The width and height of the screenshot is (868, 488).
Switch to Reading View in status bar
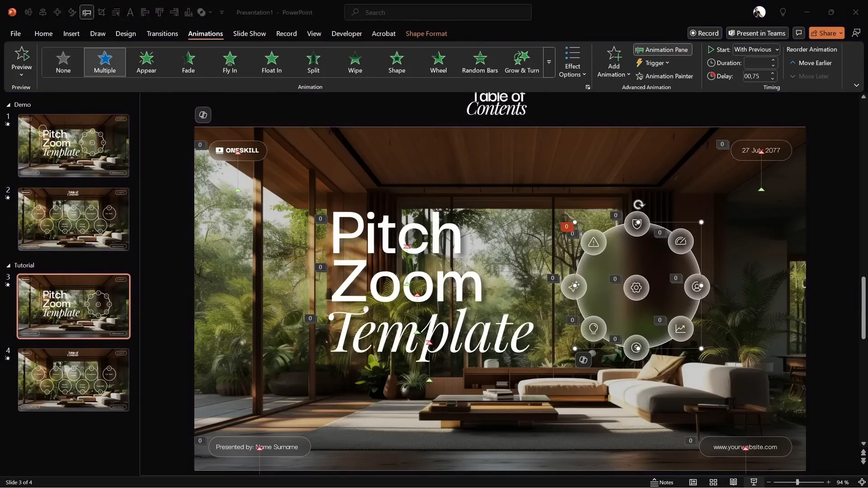733,482
